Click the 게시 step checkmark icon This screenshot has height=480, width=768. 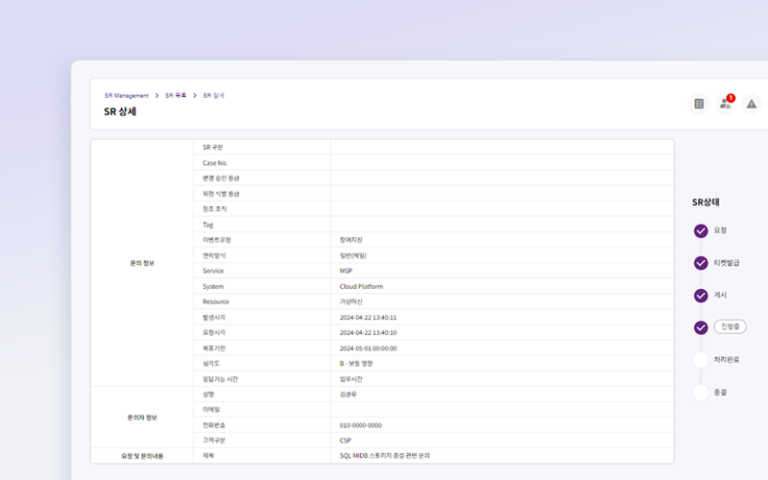[x=701, y=295]
